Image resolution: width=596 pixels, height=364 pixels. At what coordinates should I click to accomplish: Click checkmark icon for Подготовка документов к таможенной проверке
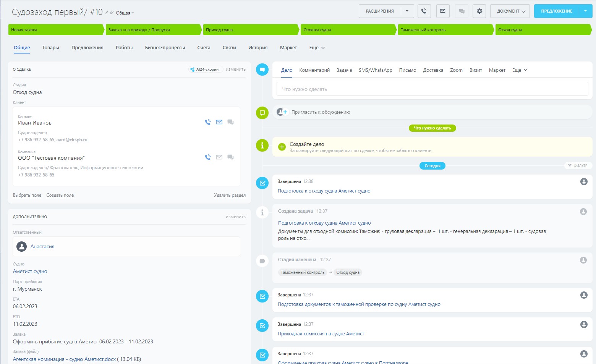[262, 296]
